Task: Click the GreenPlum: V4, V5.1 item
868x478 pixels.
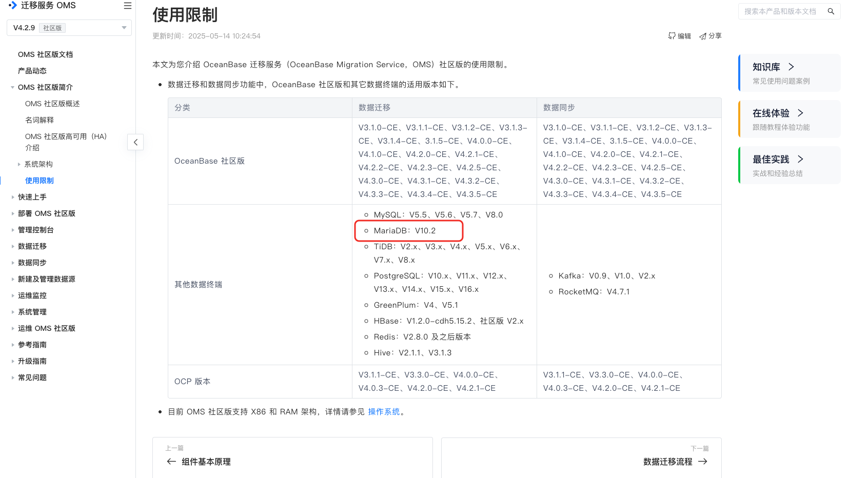Action: tap(416, 305)
